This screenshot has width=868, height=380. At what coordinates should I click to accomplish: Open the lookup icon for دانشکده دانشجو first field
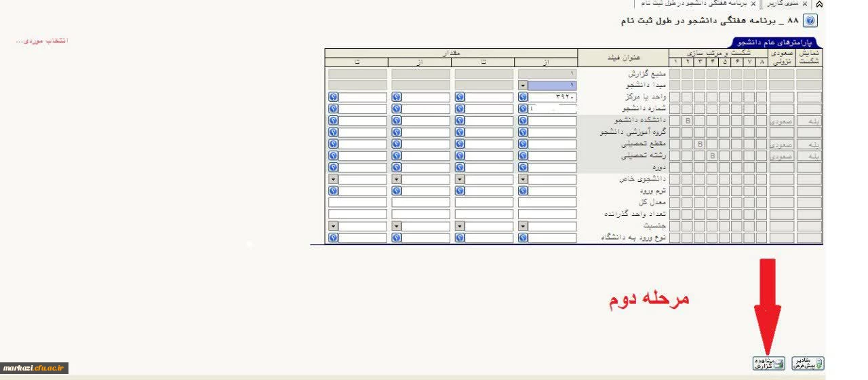[x=523, y=121]
